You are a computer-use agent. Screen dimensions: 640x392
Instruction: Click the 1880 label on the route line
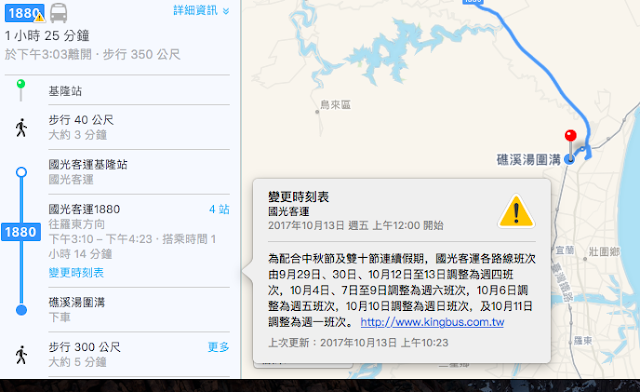pyautogui.click(x=21, y=232)
